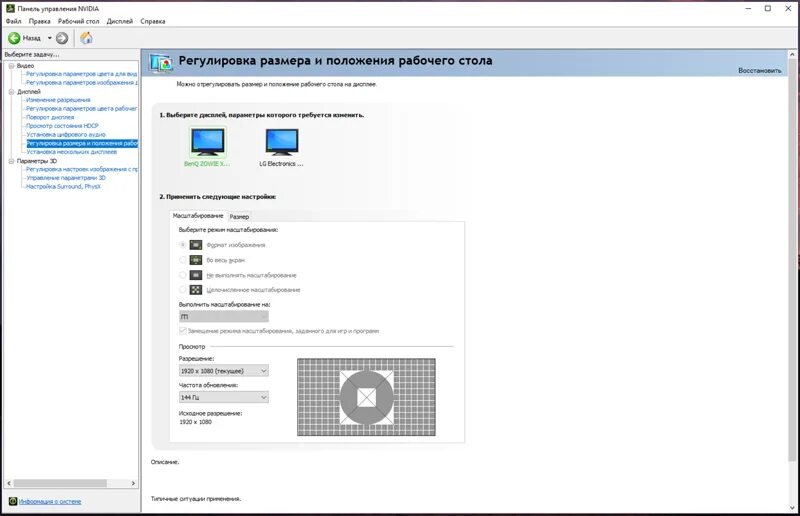Open 'Регулировка настроек изображения с просмотром' task
Screen dimensions: 800x516
click(82, 169)
